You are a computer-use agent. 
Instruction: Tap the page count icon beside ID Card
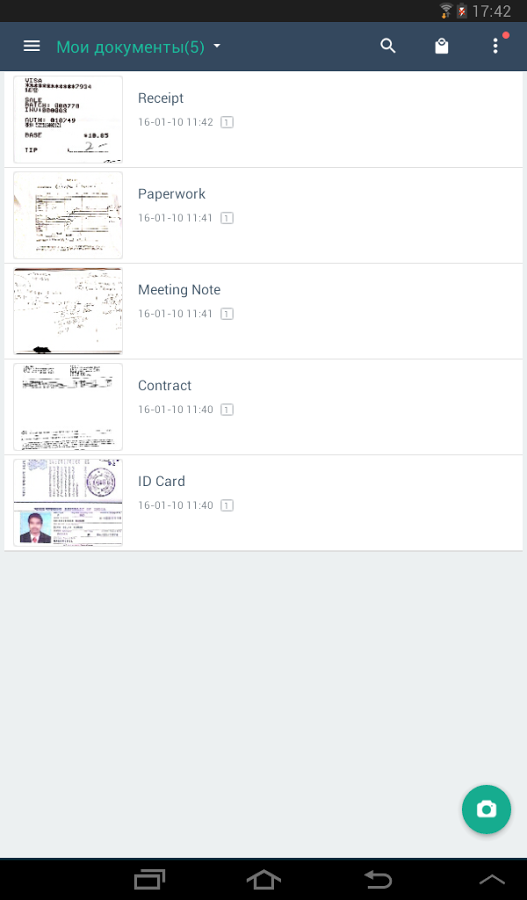point(227,506)
